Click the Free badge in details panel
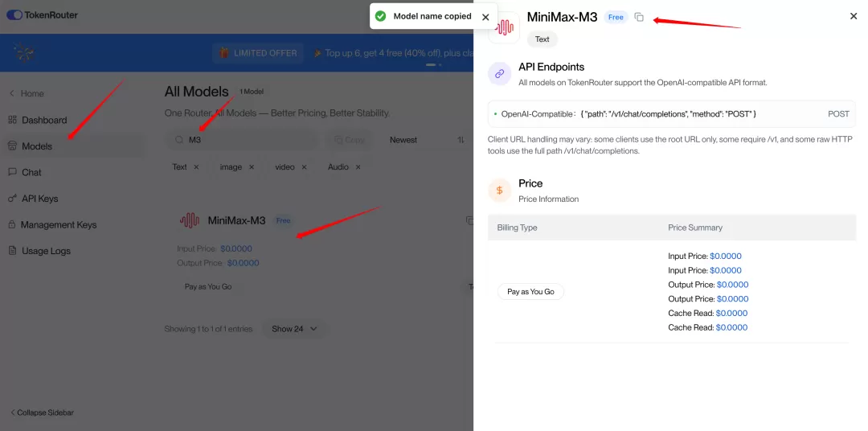Viewport: 868px width, 431px height. (x=616, y=17)
